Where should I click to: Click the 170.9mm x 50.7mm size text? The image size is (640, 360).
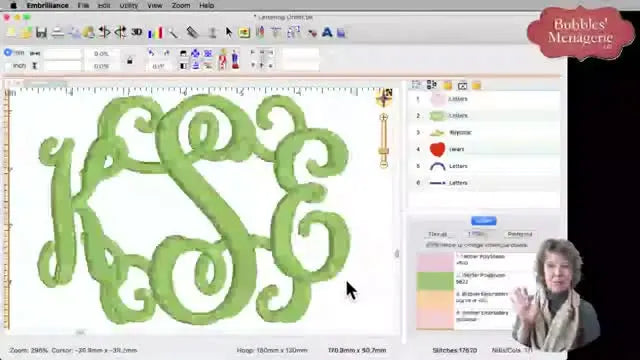(357, 350)
